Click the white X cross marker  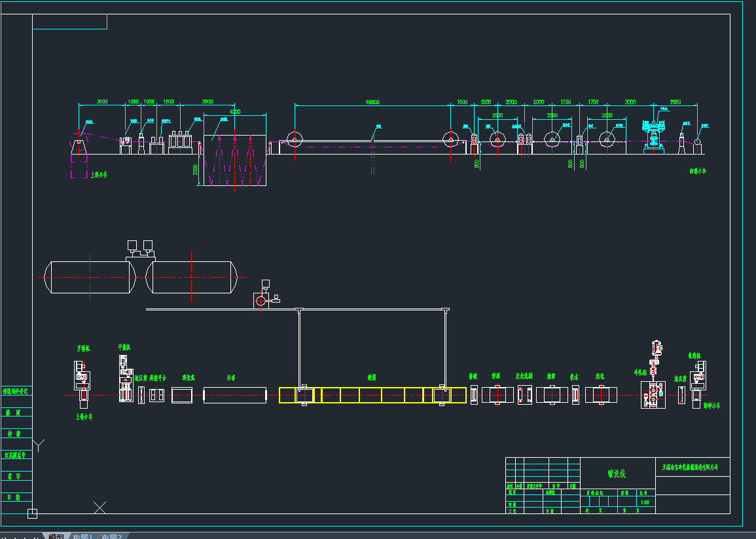click(100, 507)
